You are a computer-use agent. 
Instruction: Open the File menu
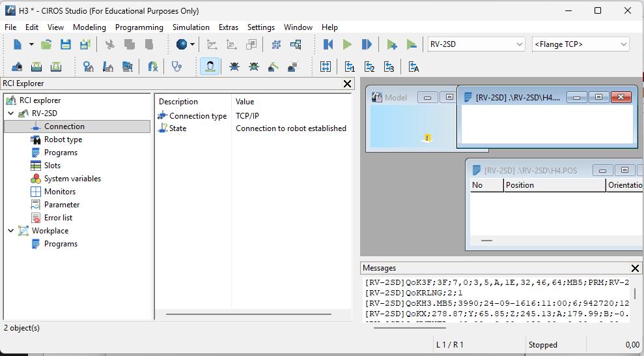click(10, 27)
